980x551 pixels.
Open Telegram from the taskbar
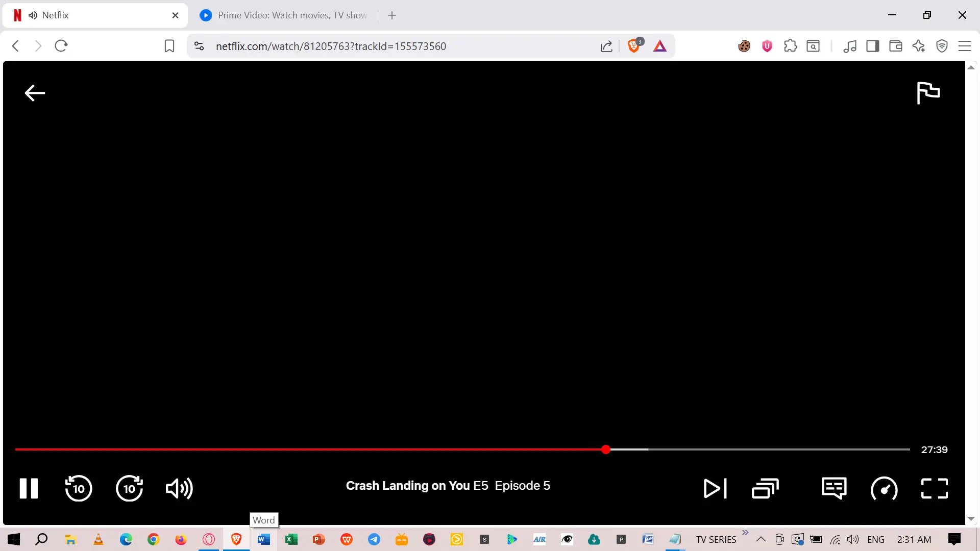point(374,539)
